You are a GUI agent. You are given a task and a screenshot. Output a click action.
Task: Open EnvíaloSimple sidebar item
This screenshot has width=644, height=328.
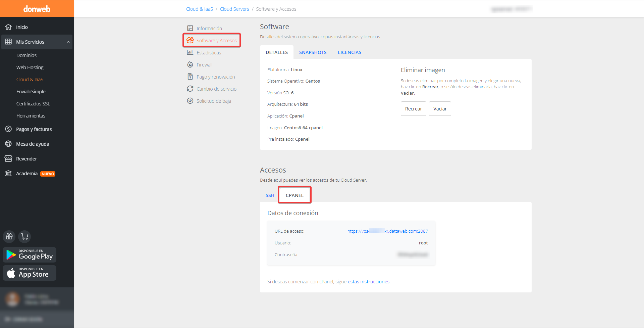(x=31, y=92)
